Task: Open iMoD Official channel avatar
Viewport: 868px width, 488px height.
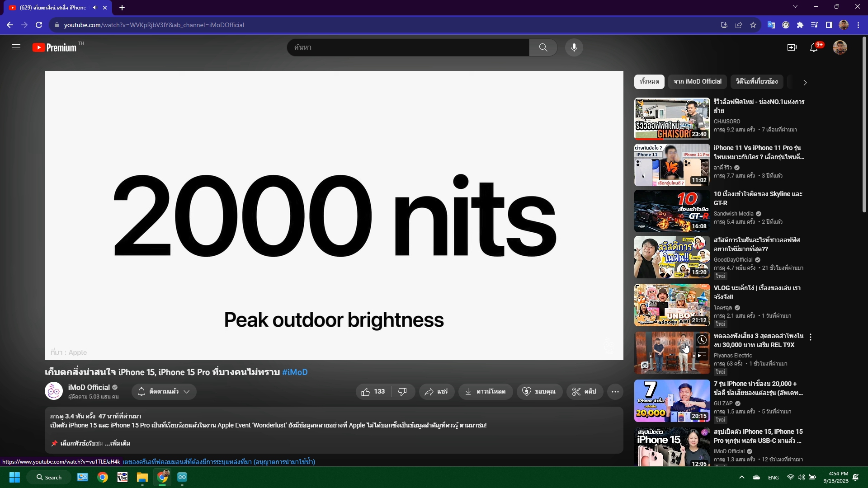Action: 54,391
